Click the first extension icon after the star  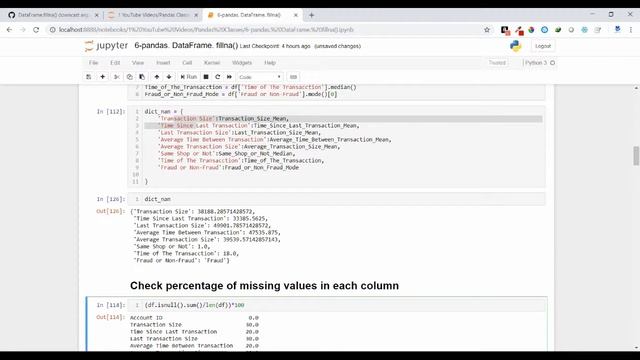tap(505, 30)
